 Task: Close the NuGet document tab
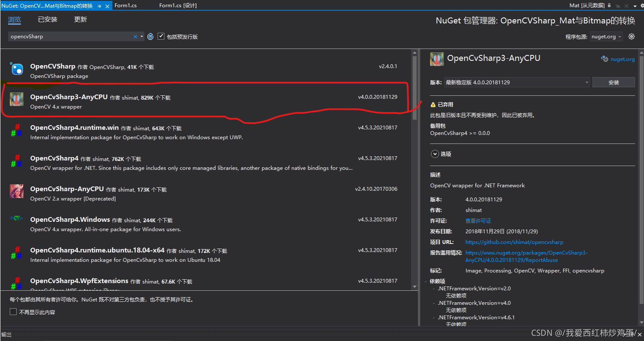[x=107, y=6]
